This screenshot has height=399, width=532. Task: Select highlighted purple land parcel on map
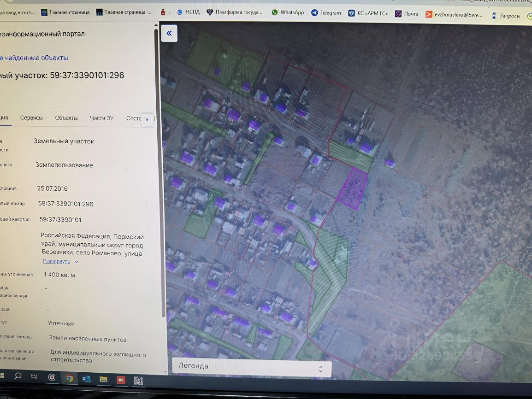click(353, 188)
